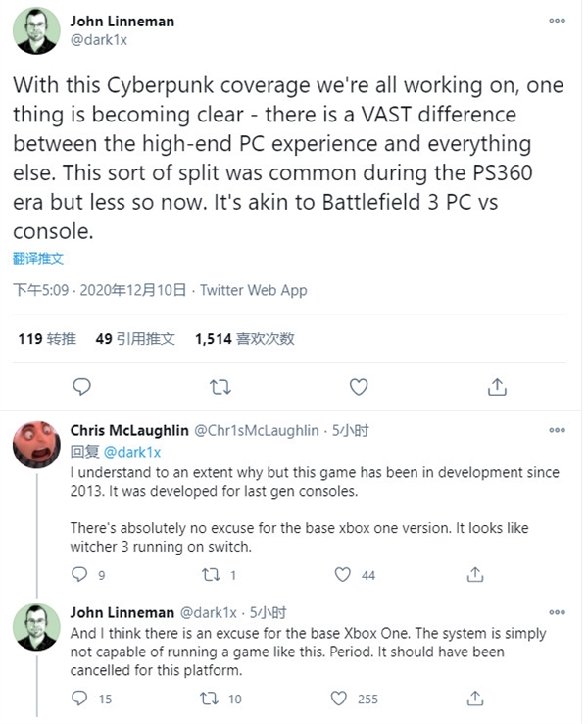Open more options on Chris McLaughlin's reply
The image size is (588, 724).
557,430
